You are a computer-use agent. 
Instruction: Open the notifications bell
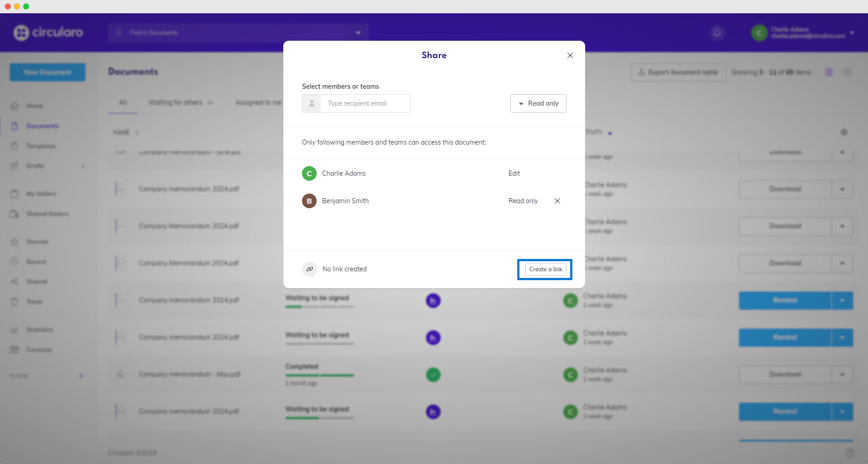pos(717,32)
